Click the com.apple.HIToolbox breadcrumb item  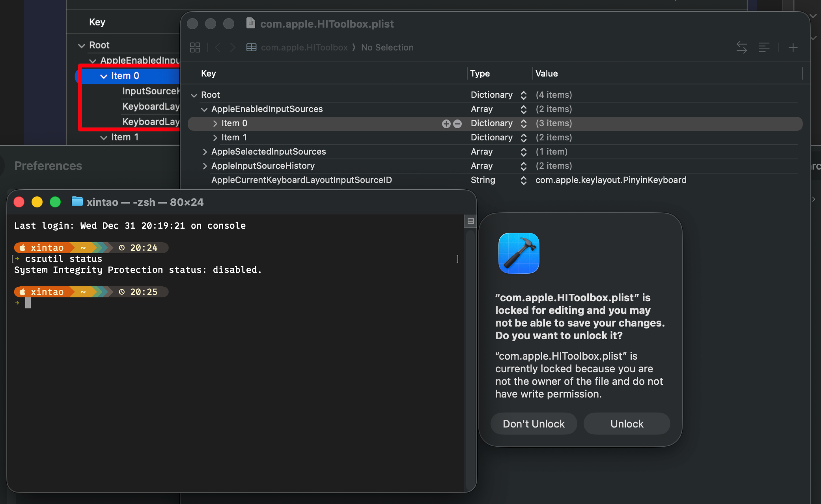(x=304, y=48)
